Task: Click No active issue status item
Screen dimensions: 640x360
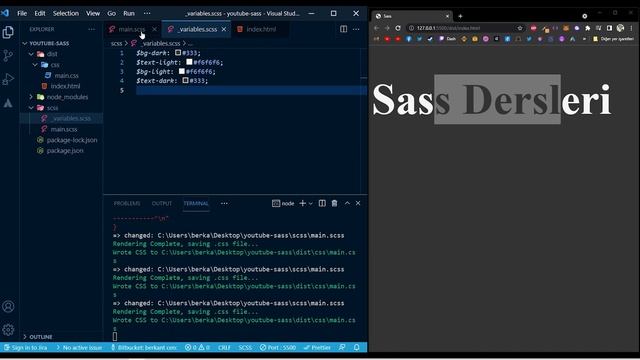Action: pos(79,347)
